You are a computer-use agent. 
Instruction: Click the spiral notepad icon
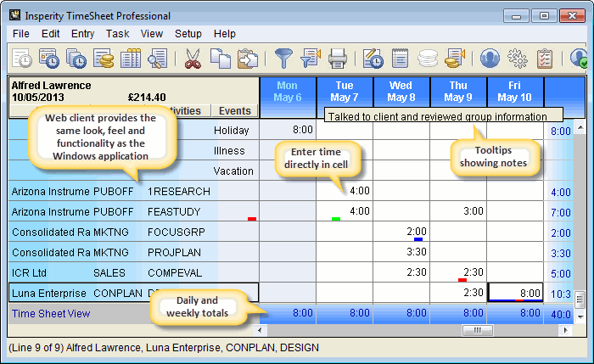pyautogui.click(x=400, y=59)
